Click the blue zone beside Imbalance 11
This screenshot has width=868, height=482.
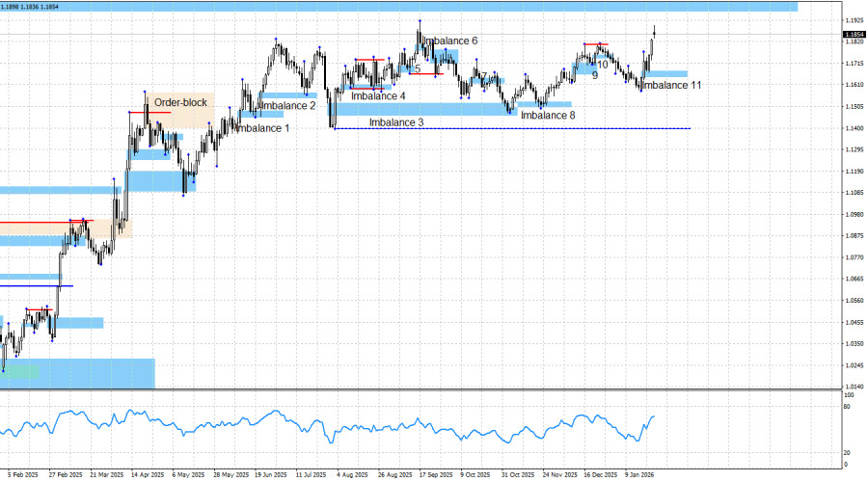click(x=665, y=74)
